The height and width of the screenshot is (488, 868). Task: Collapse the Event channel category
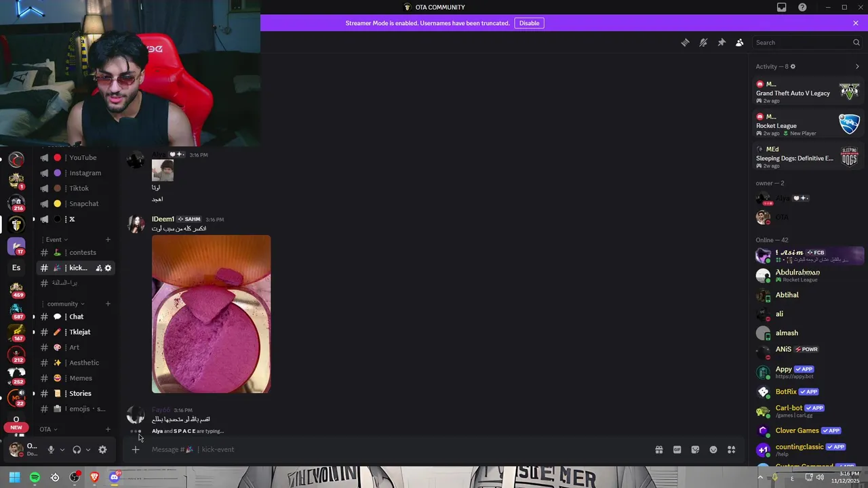pos(56,239)
